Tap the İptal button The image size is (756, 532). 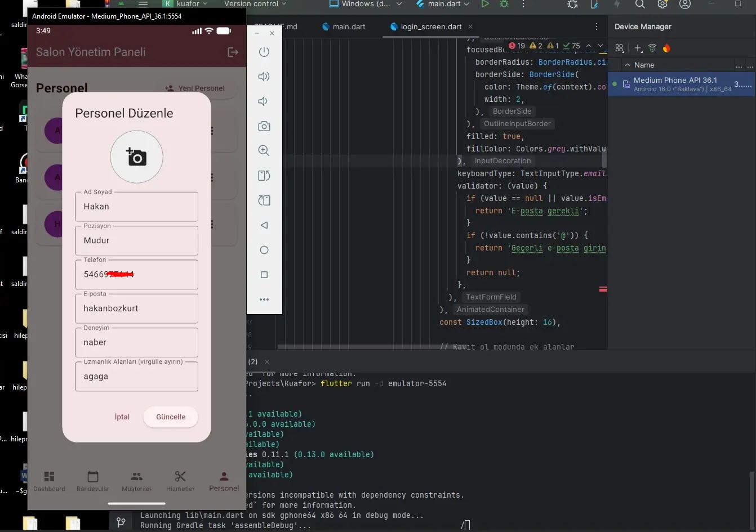coord(122,417)
